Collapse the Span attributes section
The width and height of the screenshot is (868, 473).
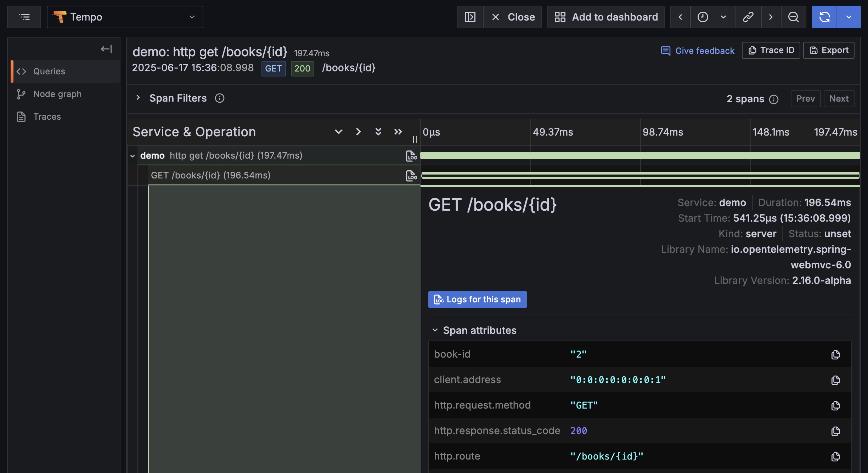tap(435, 330)
